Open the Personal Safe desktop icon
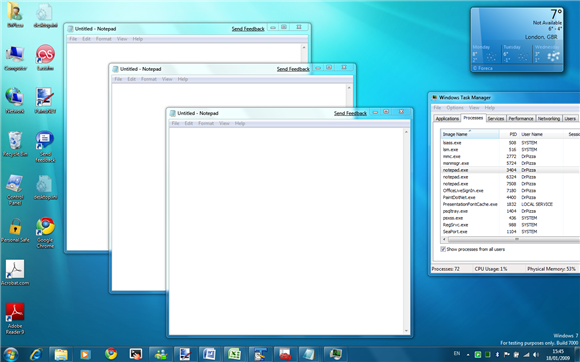The height and width of the screenshot is (362, 580). coord(15,230)
